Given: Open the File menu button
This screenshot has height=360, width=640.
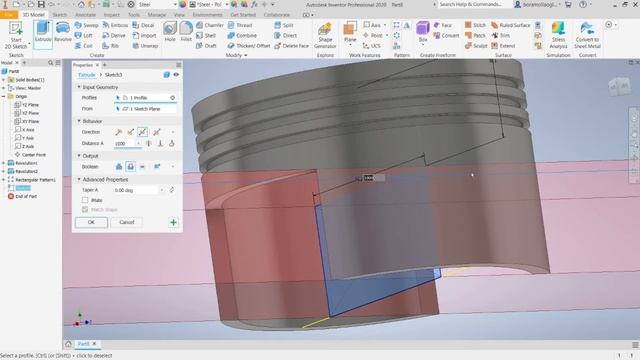Looking at the screenshot, I should [9, 15].
